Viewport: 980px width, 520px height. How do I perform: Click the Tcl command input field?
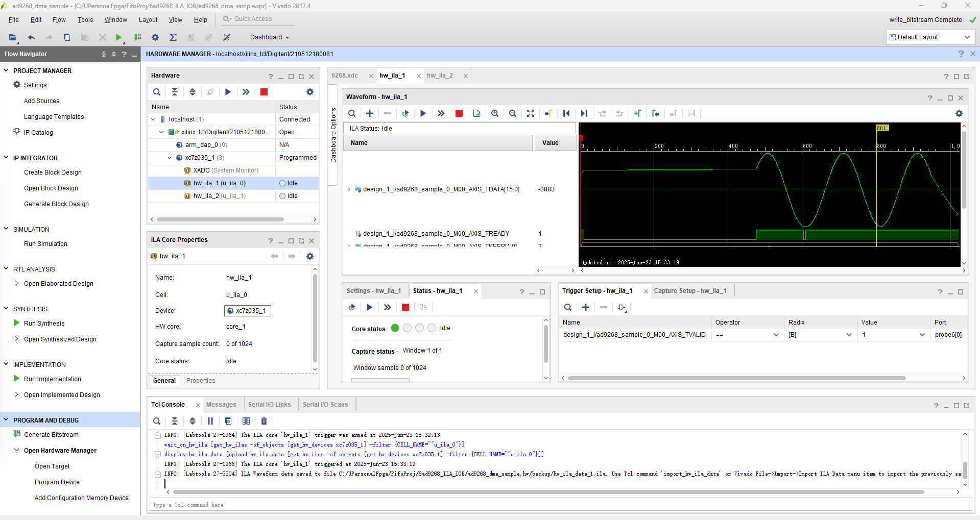coord(357,505)
